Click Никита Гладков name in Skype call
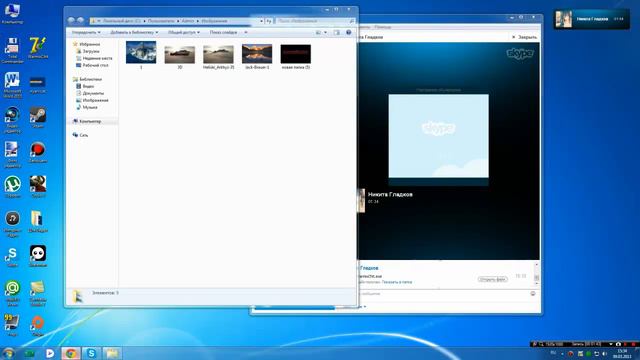 pyautogui.click(x=390, y=194)
